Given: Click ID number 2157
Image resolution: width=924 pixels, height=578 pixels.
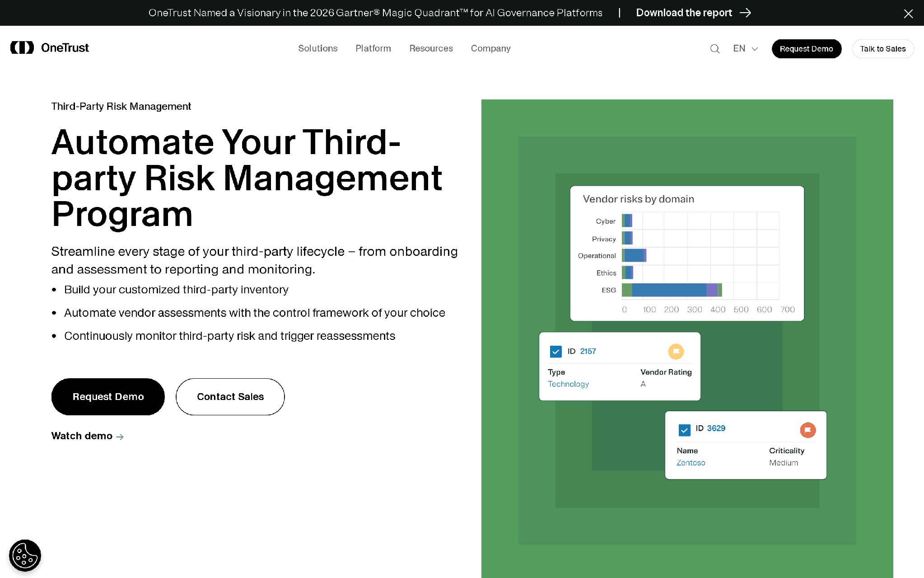Looking at the screenshot, I should 588,352.
